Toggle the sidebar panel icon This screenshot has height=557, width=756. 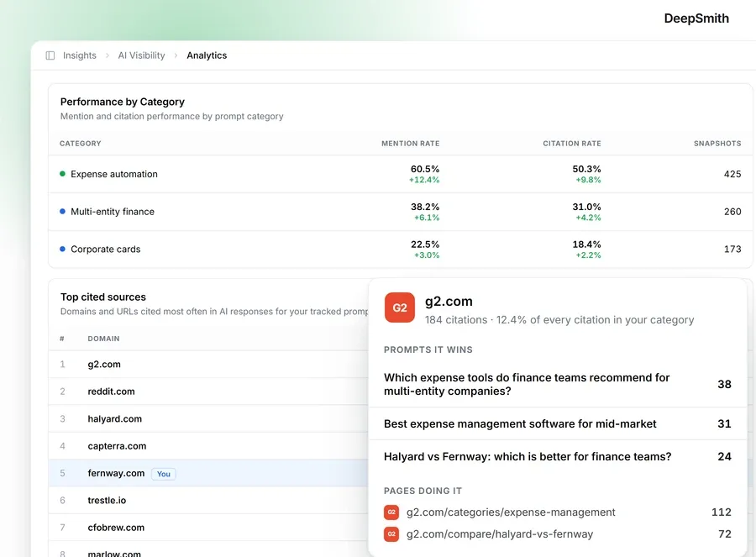[50, 55]
